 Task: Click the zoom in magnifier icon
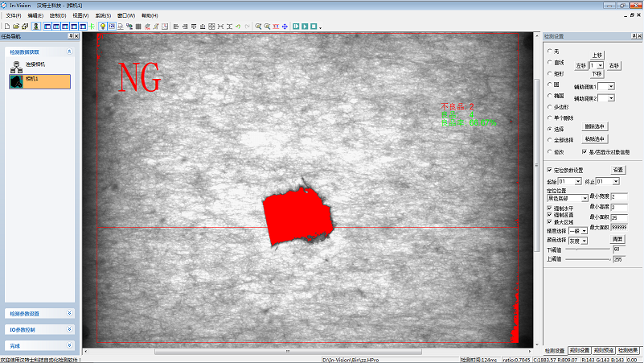click(x=258, y=27)
